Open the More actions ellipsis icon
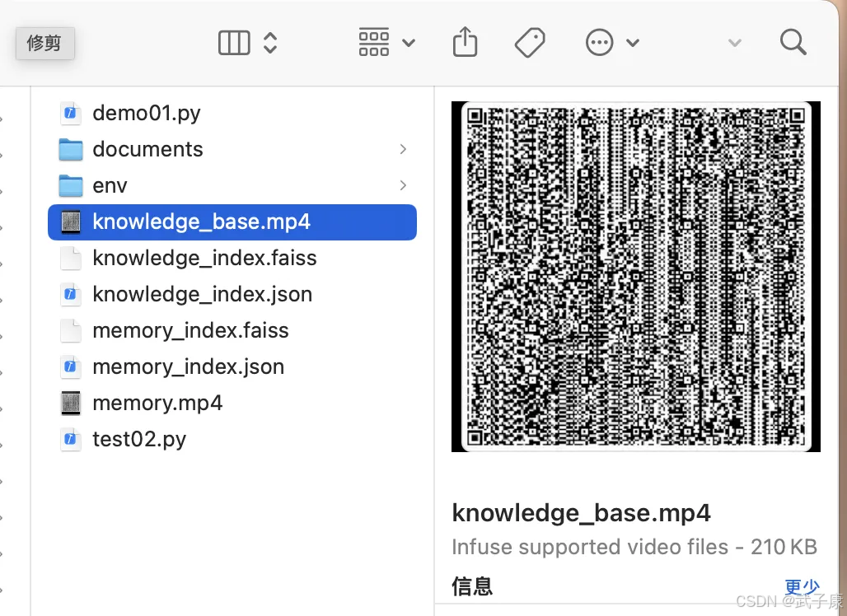 600,42
